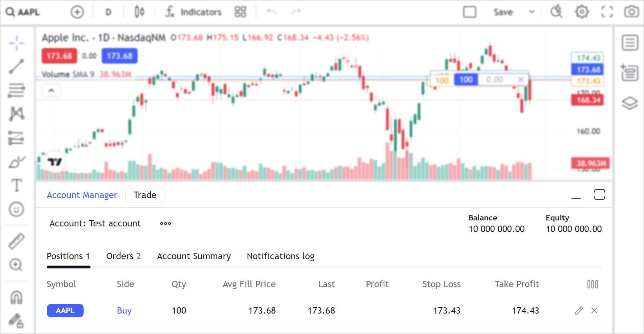Collapse the indicator legend with the chevron

(51, 90)
